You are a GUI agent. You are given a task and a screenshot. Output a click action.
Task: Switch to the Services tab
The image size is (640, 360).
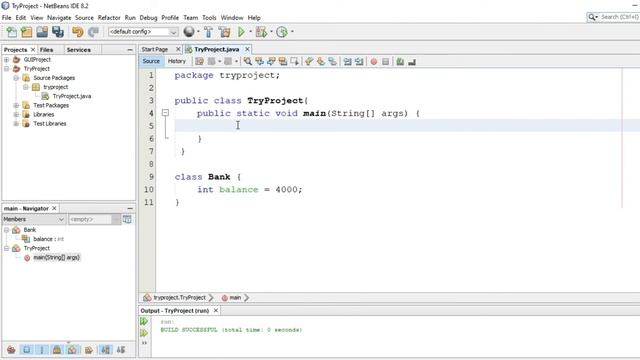78,50
